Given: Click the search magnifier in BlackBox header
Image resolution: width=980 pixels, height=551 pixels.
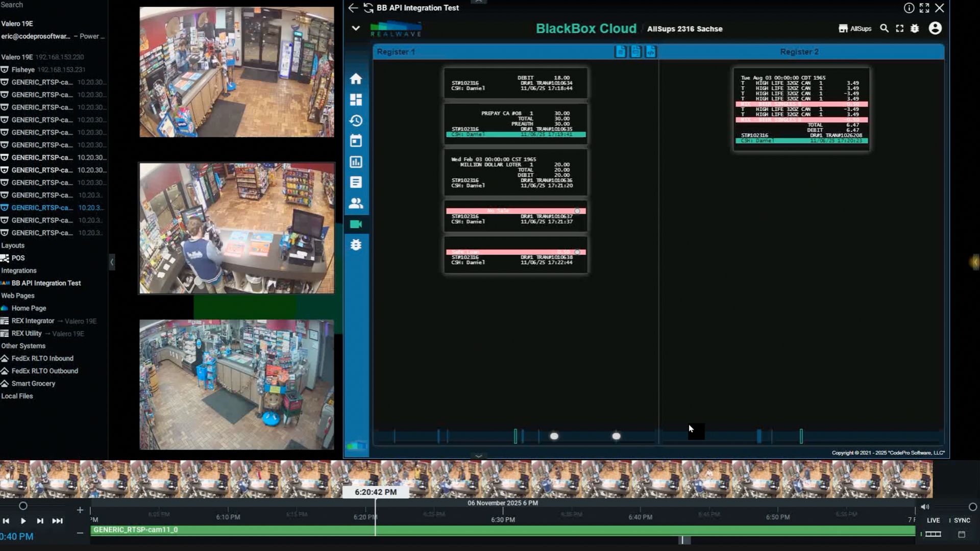Looking at the screenshot, I should pyautogui.click(x=884, y=29).
